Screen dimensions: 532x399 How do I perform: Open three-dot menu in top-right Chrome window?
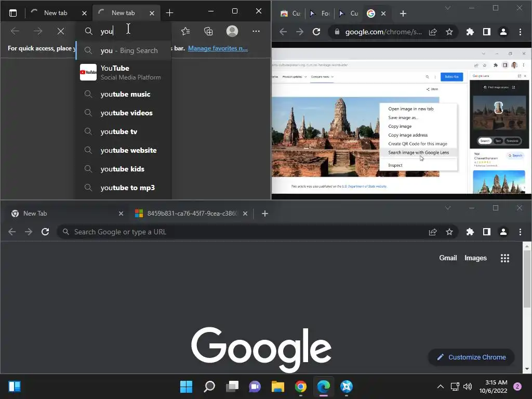coord(520,32)
